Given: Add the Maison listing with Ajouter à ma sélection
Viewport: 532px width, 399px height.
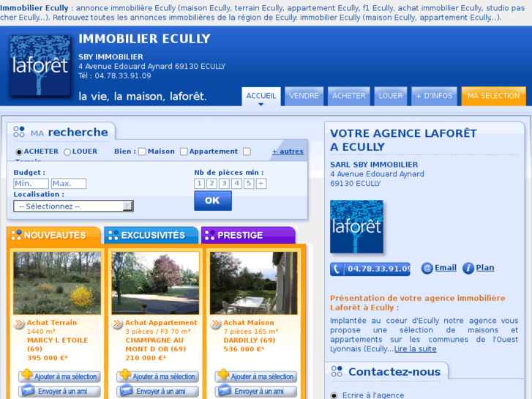Looking at the screenshot, I should (256, 376).
